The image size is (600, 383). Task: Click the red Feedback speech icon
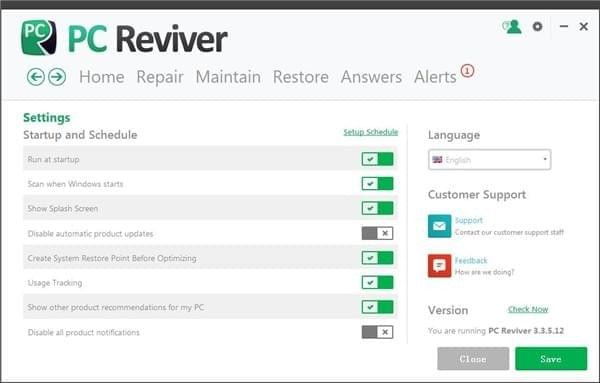tap(439, 266)
